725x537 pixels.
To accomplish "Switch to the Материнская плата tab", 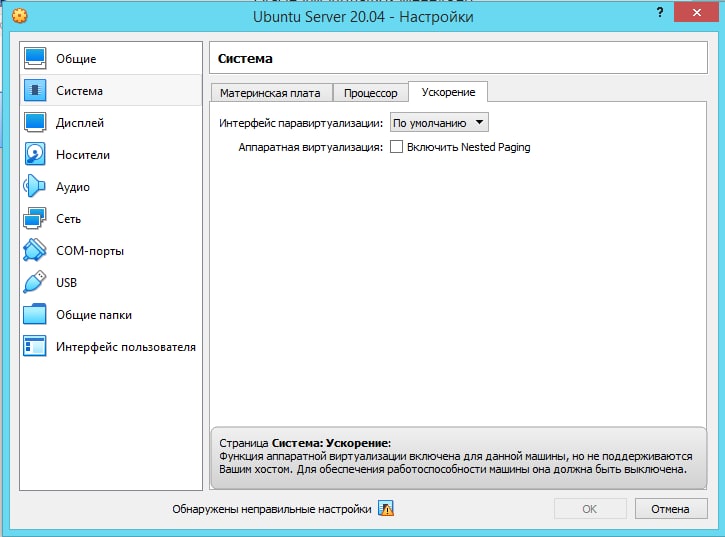I will coord(272,93).
